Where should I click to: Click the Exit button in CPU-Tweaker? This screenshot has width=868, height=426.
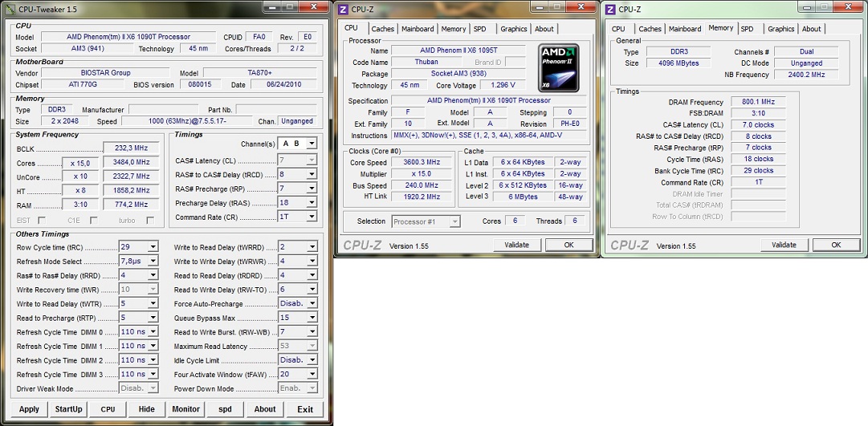tap(305, 409)
